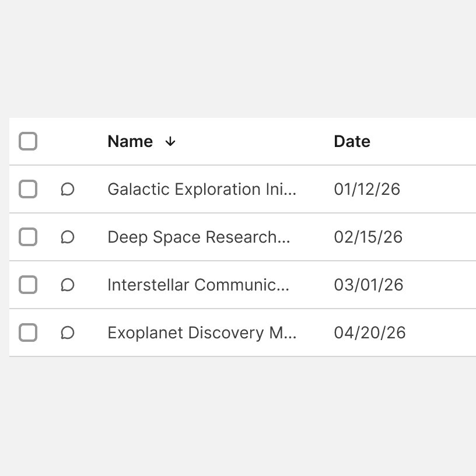Sort by the Date column header

pos(352,142)
